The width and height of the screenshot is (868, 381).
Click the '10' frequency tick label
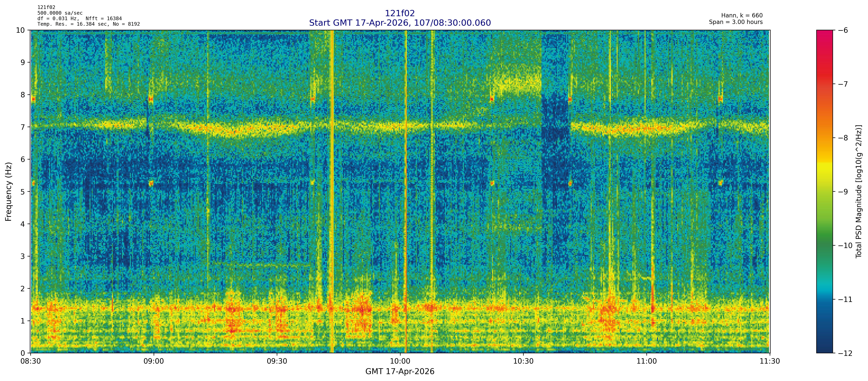coord(21,30)
